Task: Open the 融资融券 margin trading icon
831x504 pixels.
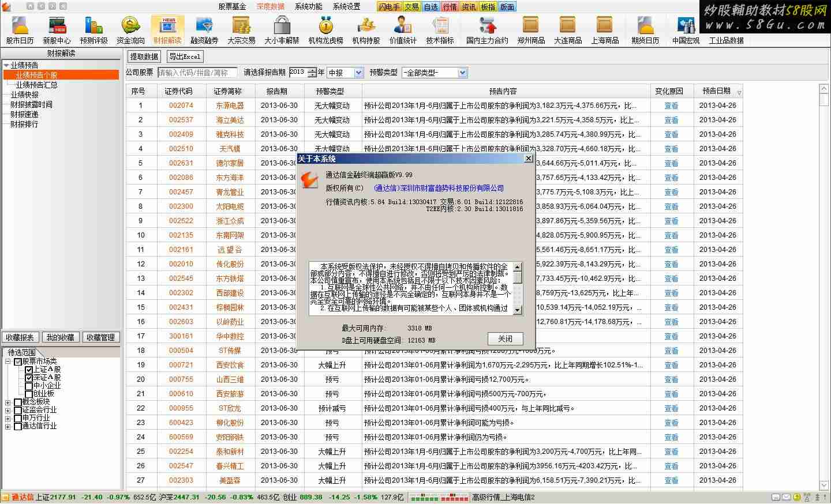Action: (204, 30)
